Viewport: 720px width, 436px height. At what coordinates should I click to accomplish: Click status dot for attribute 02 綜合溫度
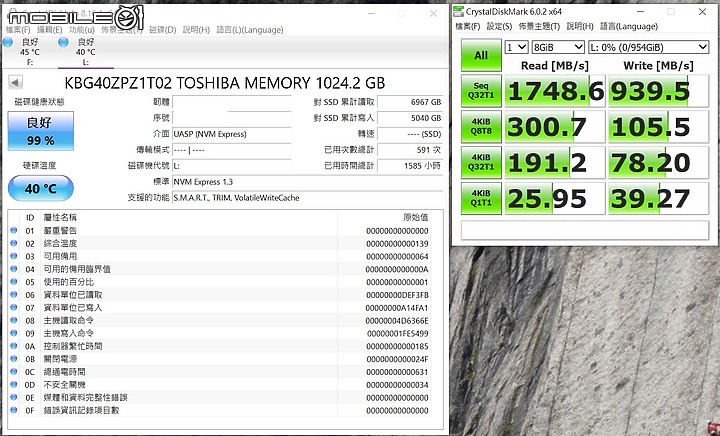(x=14, y=243)
